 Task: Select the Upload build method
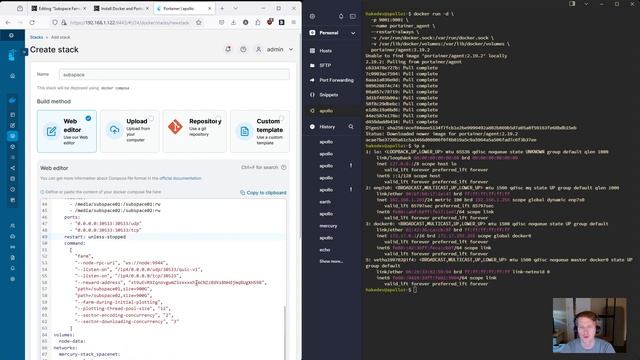(x=130, y=131)
